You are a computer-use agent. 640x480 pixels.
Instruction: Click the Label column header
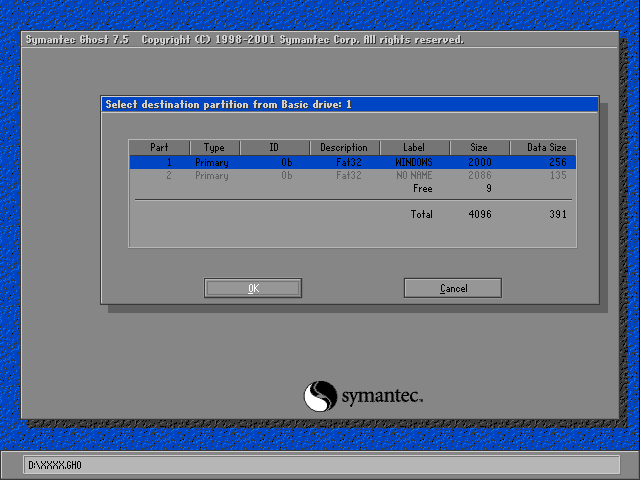pos(414,147)
